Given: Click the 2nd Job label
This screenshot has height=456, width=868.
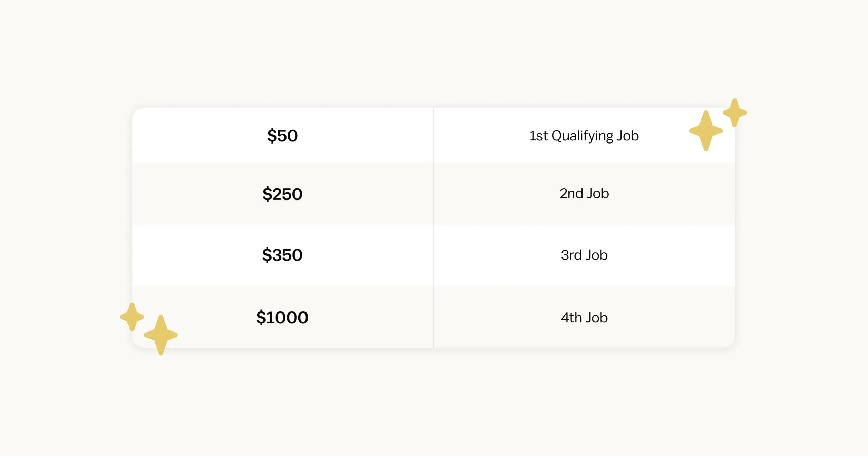Looking at the screenshot, I should (584, 193).
